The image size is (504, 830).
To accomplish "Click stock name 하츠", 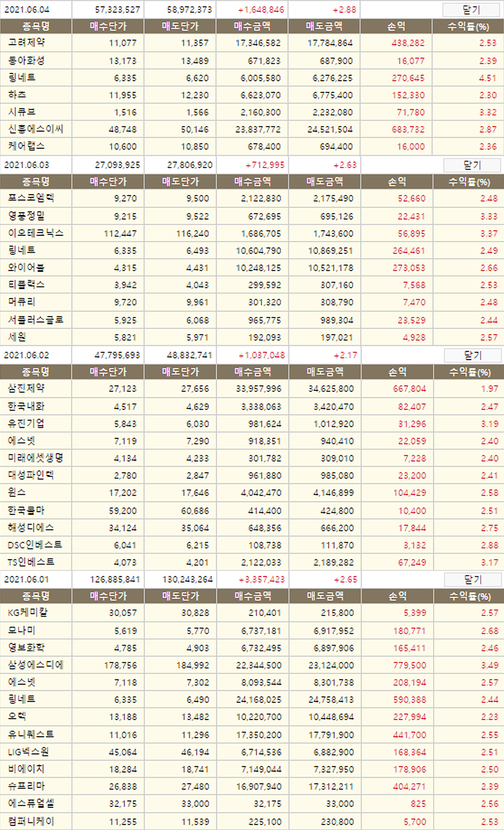I will click(x=17, y=95).
